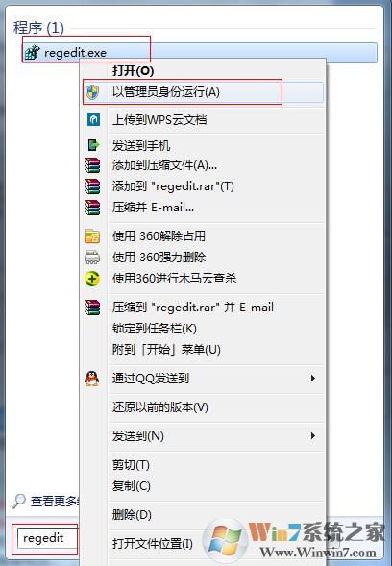Click the send to phone icon
Viewport: 392px width, 566px height.
93,145
